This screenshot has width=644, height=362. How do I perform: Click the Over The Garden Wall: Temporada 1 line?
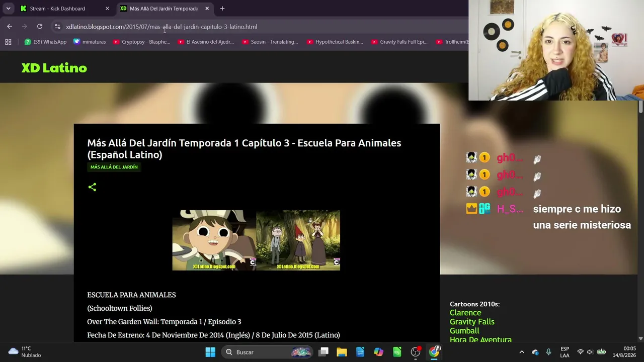pyautogui.click(x=164, y=322)
